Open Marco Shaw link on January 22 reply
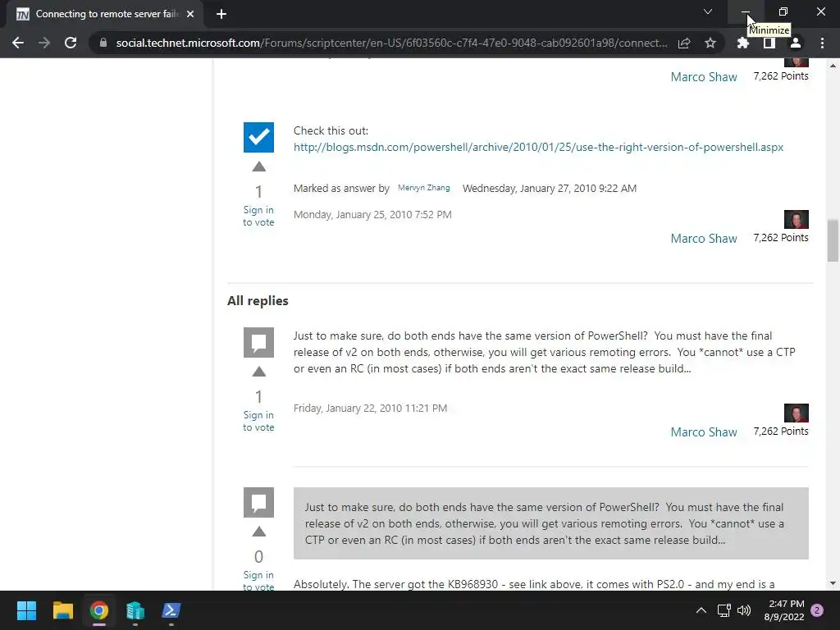This screenshot has height=630, width=840. 704,431
